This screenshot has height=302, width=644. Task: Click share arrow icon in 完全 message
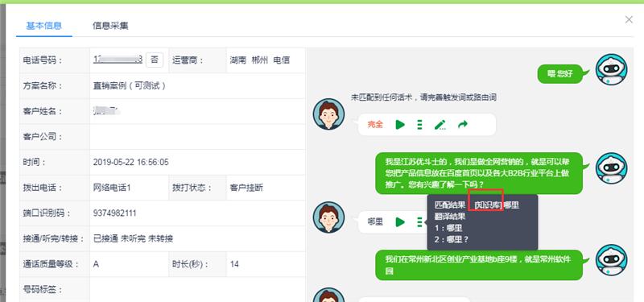463,125
